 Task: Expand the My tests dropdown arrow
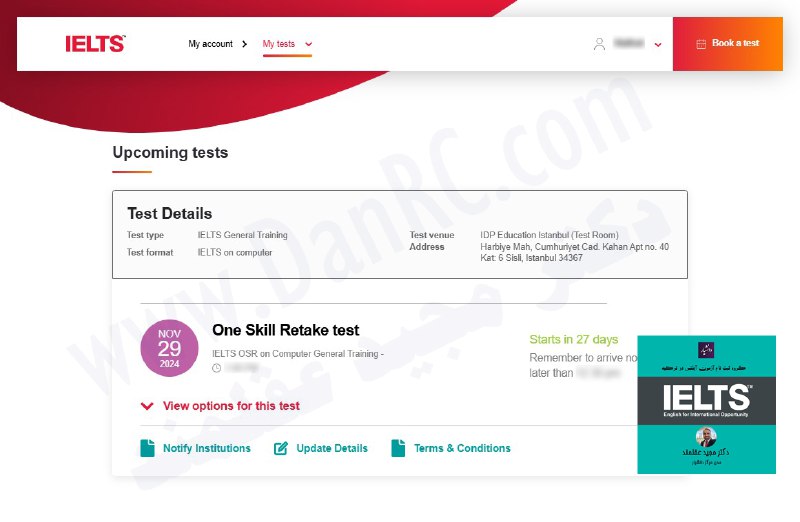click(x=309, y=44)
